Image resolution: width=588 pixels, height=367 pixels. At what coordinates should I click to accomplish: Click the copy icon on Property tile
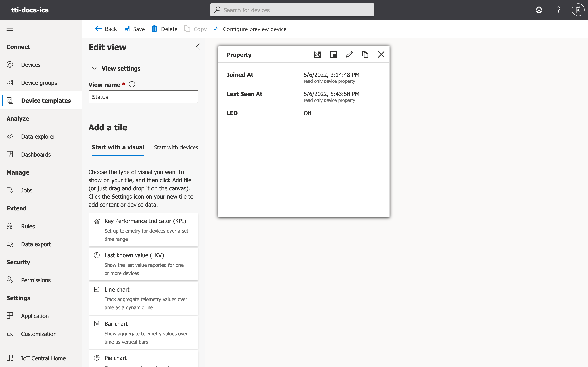[x=365, y=54]
